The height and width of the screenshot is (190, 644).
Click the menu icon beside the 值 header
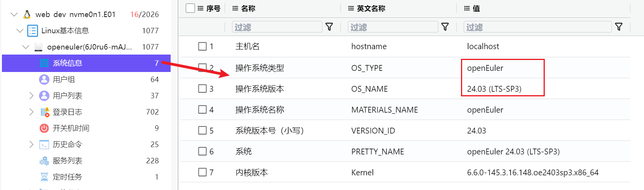tap(467, 8)
